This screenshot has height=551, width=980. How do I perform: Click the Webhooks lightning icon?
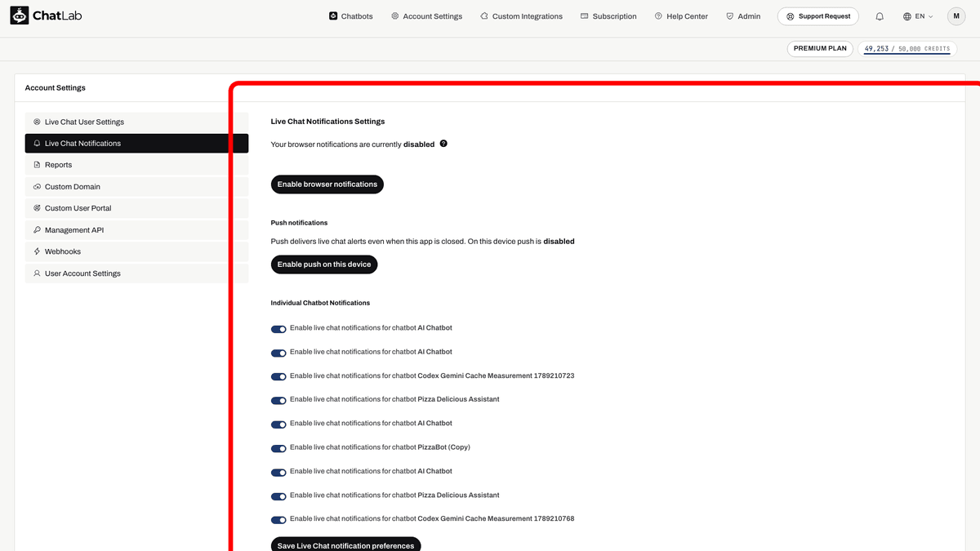[37, 251]
